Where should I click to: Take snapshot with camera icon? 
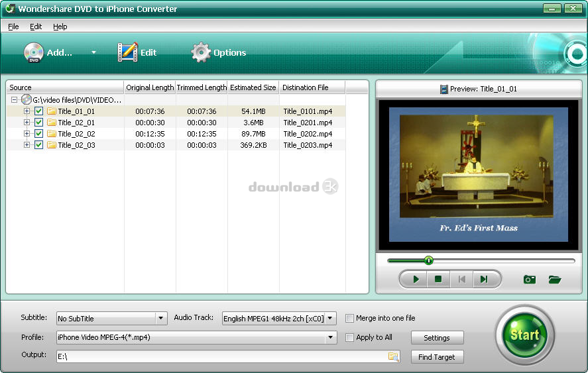[530, 280]
